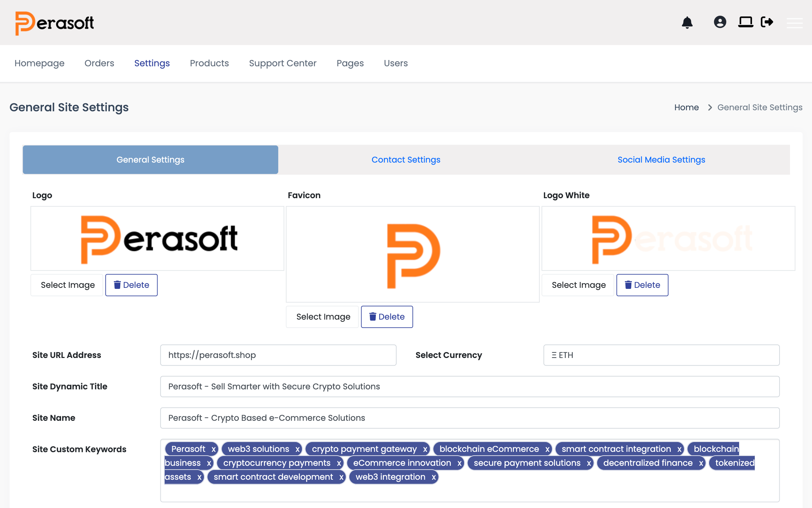This screenshot has width=812, height=508.
Task: Click the Site URL Address field
Action: point(278,355)
